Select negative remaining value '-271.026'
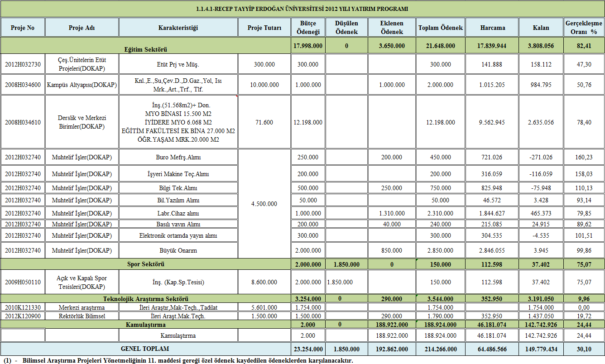 pyautogui.click(x=541, y=158)
